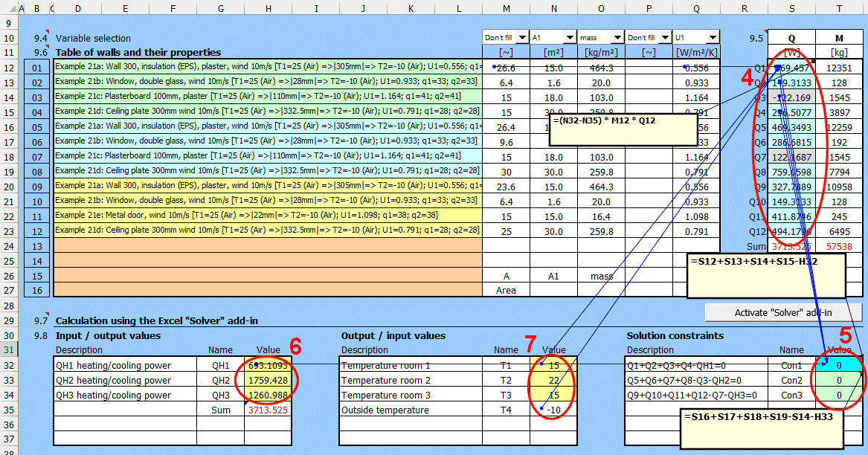Select the row 35 header
Screen dimensions: 868x455
point(9,410)
